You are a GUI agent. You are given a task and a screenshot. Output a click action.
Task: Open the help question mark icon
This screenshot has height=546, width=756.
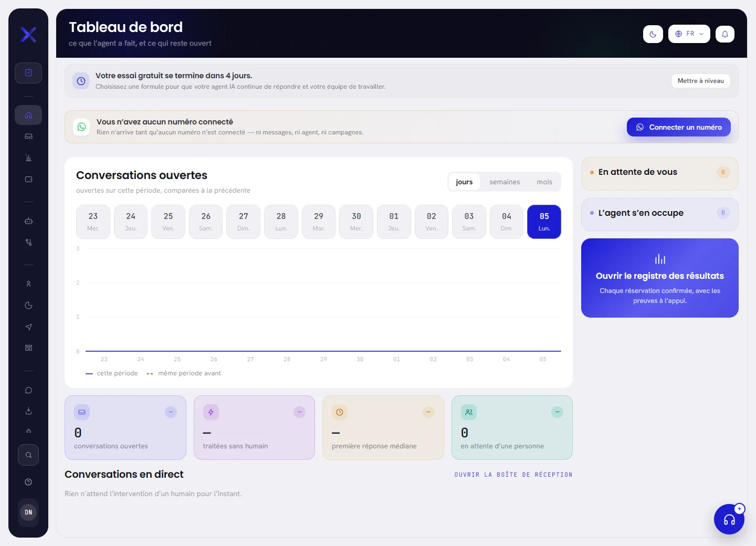(28, 482)
